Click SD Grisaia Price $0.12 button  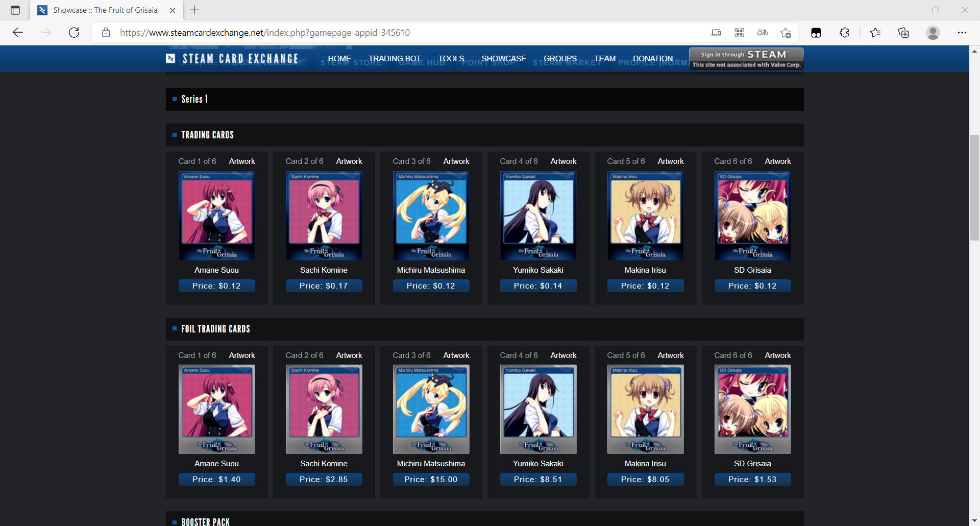click(752, 286)
